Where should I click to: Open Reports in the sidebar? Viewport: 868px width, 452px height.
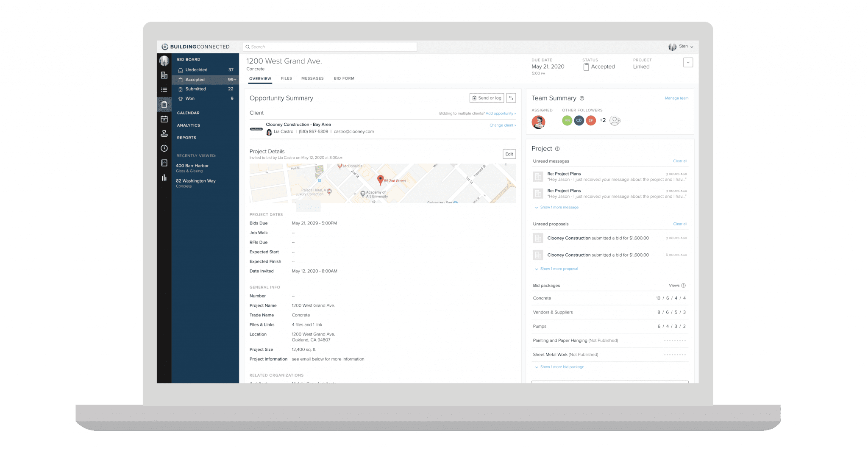point(186,138)
